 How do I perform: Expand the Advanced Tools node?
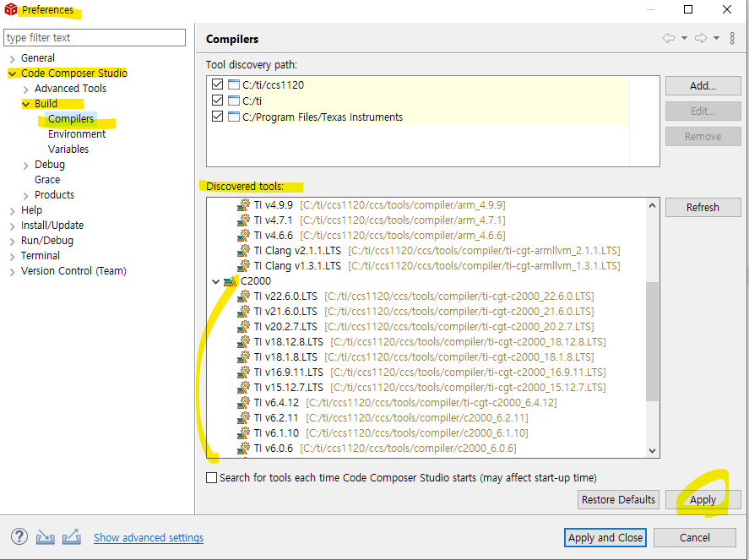(26, 89)
